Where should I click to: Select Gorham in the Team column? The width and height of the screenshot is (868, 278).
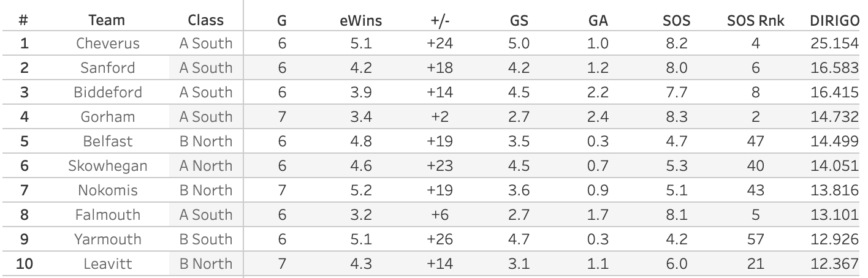(108, 118)
